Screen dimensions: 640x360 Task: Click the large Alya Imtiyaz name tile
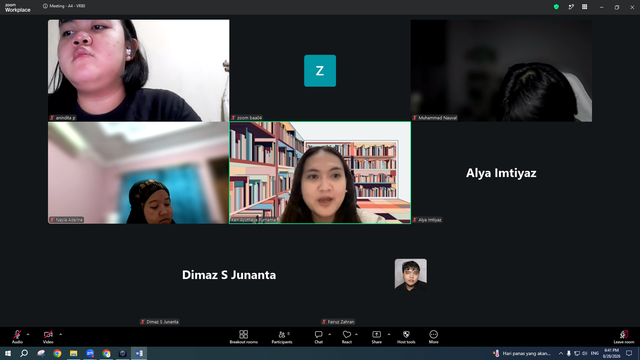(x=501, y=173)
